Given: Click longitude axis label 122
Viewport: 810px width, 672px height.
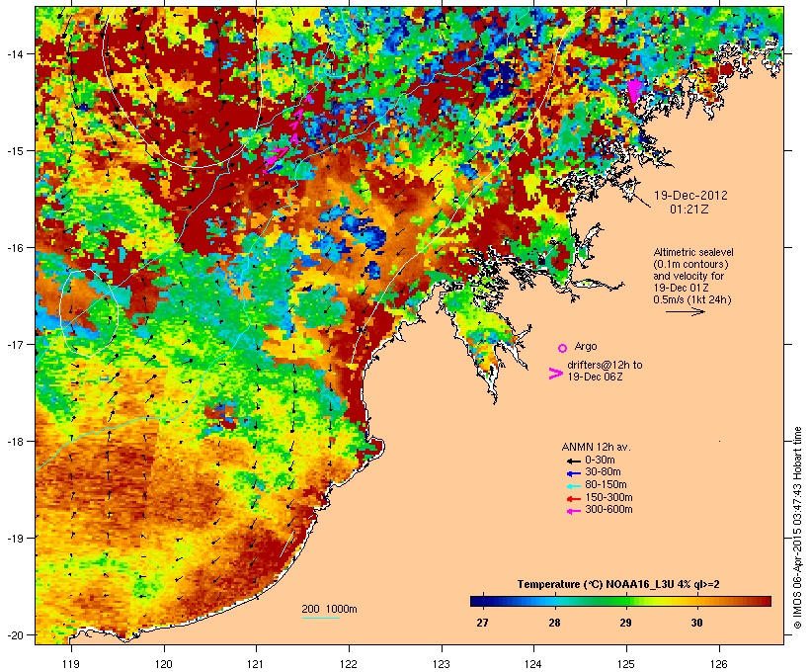Looking at the screenshot, I should pyautogui.click(x=349, y=664).
